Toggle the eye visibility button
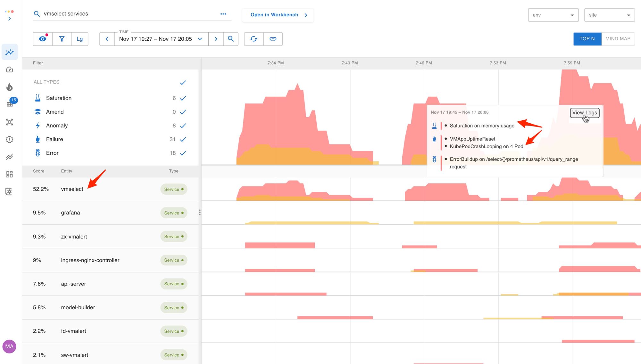 43,39
